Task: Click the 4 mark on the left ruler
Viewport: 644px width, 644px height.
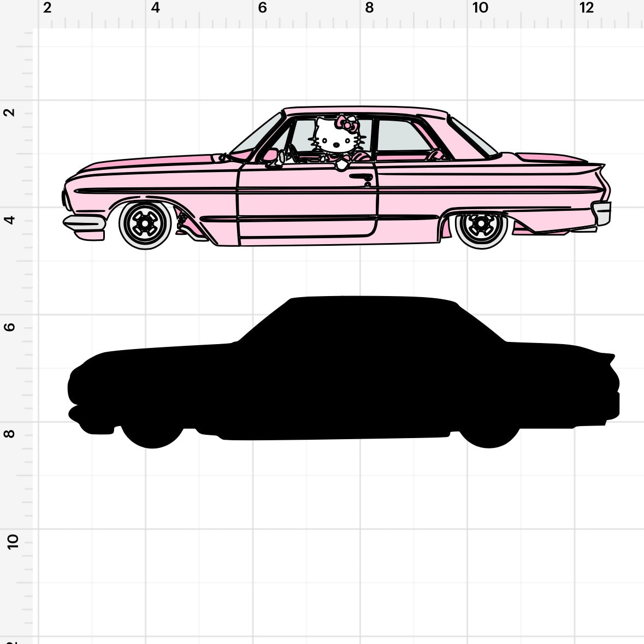Action: [x=10, y=220]
